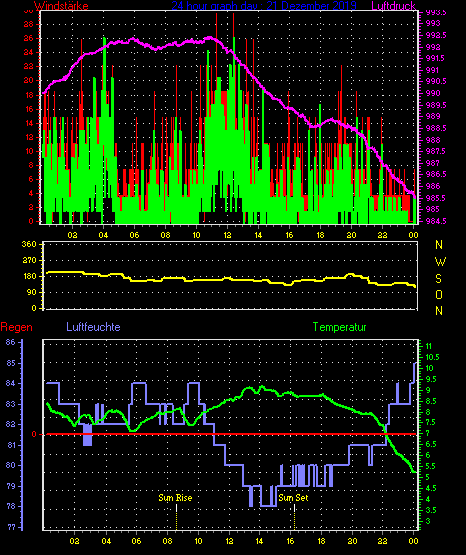This screenshot has height=555, width=466.
Task: Click the 79 humidity axis value
Action: pyautogui.click(x=11, y=486)
